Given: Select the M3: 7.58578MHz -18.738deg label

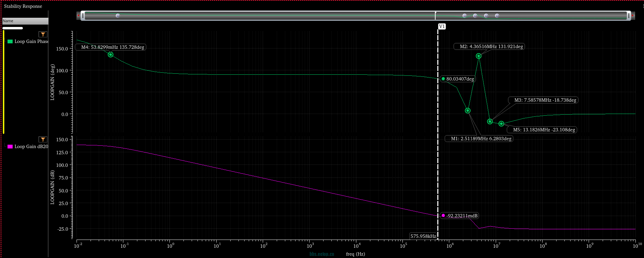Looking at the screenshot, I should (543, 100).
